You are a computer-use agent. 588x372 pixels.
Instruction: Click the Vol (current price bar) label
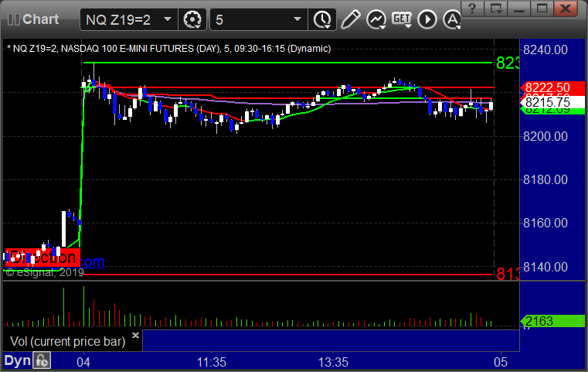tap(67, 341)
